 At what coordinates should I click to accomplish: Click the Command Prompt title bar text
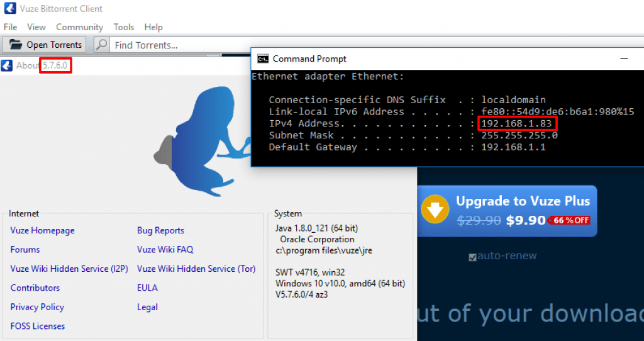[309, 59]
